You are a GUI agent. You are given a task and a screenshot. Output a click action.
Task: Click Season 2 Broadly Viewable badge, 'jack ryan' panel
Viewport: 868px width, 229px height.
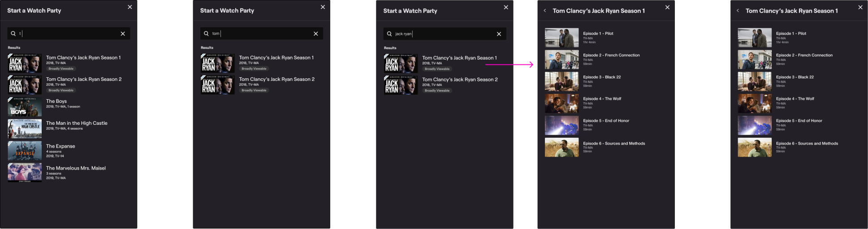click(437, 91)
